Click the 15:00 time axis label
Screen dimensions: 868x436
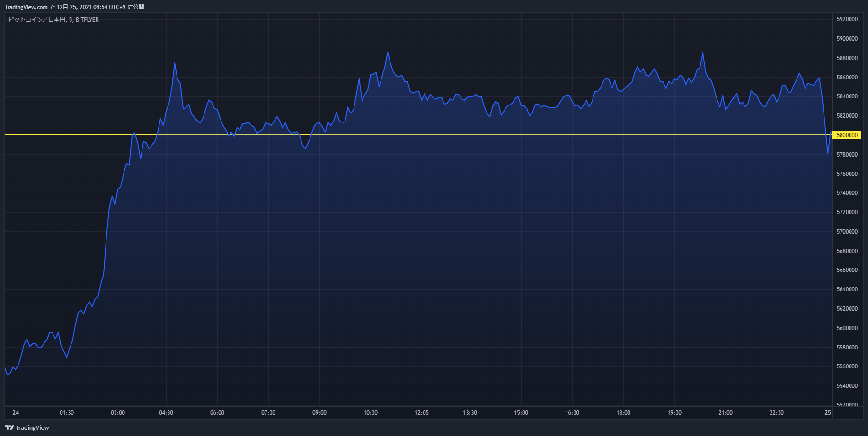[x=521, y=413]
